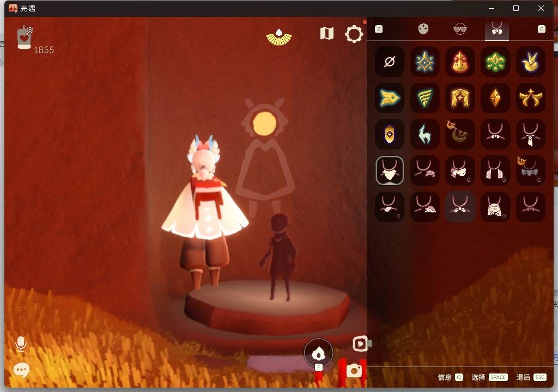Equip the white bow tie necklace
Screen dimensions: 558x392
(495, 134)
